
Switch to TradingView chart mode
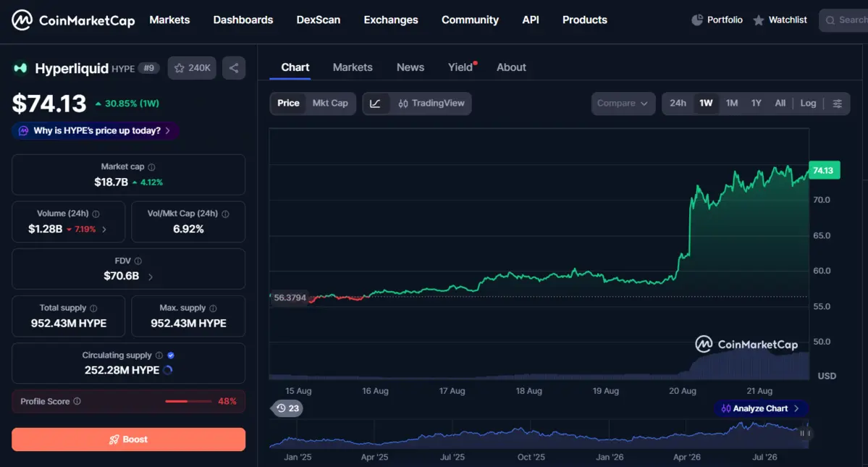(431, 104)
